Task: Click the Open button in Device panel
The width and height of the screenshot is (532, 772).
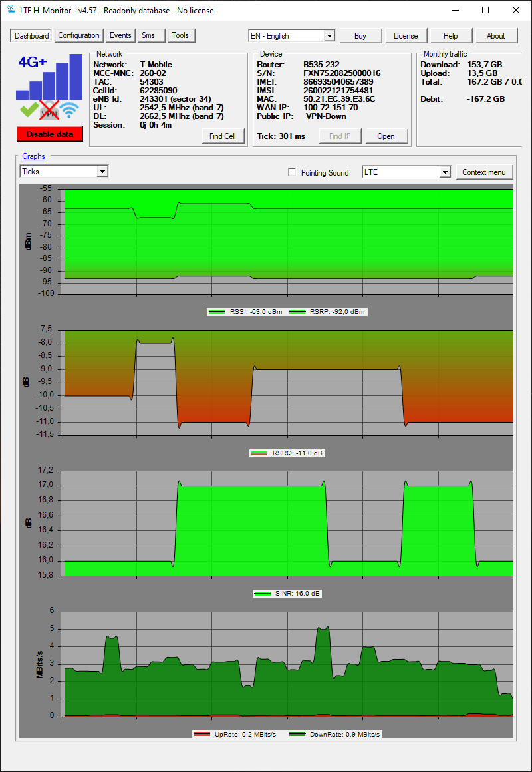Action: point(386,136)
